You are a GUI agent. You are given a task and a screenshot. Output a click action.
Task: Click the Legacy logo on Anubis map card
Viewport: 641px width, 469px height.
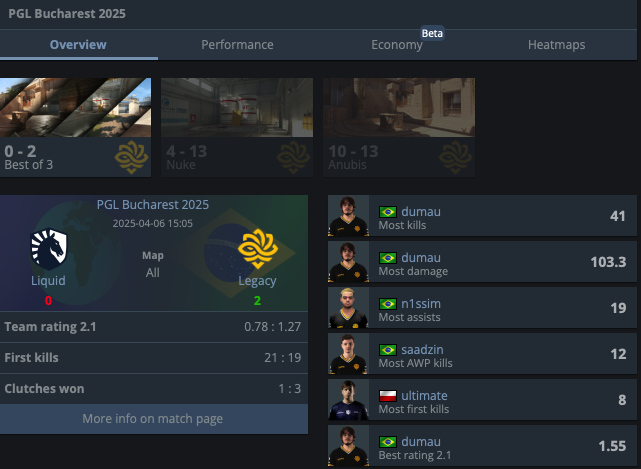[455, 157]
